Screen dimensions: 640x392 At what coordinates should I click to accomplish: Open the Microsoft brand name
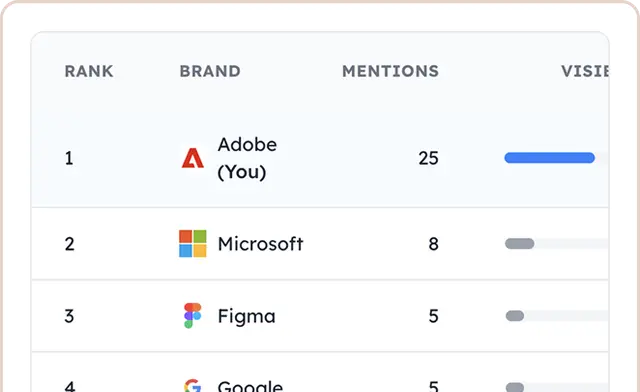coord(260,244)
